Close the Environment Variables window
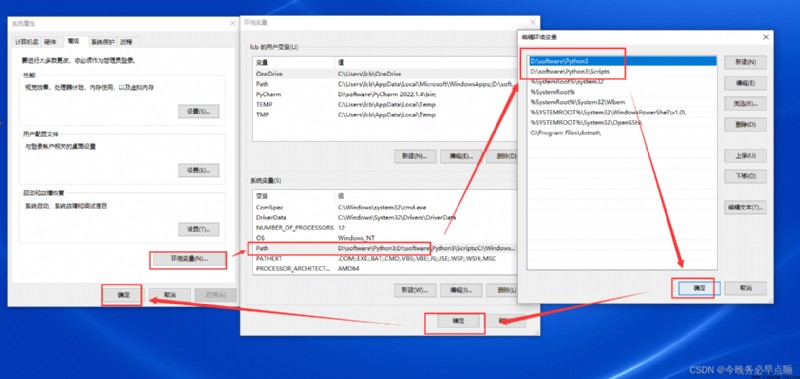800x379 pixels. (533, 22)
